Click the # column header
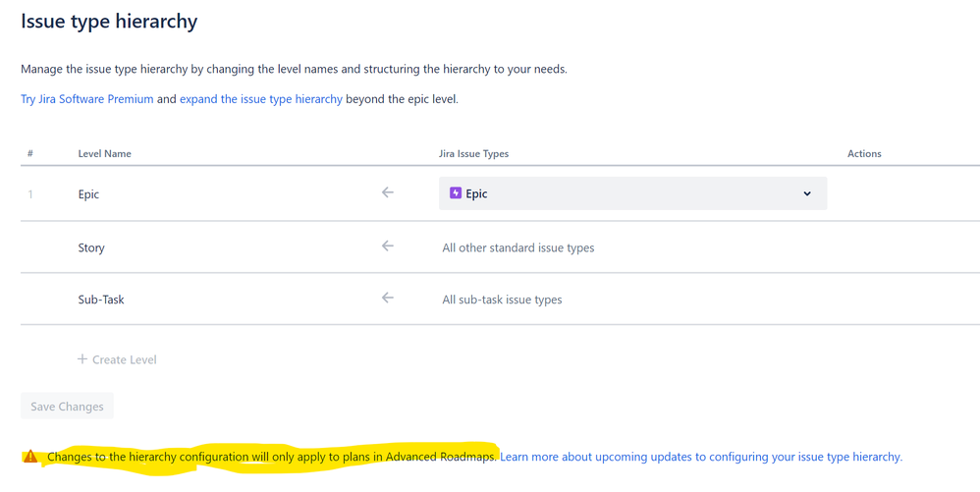Screen dimensions: 980x492 [x=30, y=154]
